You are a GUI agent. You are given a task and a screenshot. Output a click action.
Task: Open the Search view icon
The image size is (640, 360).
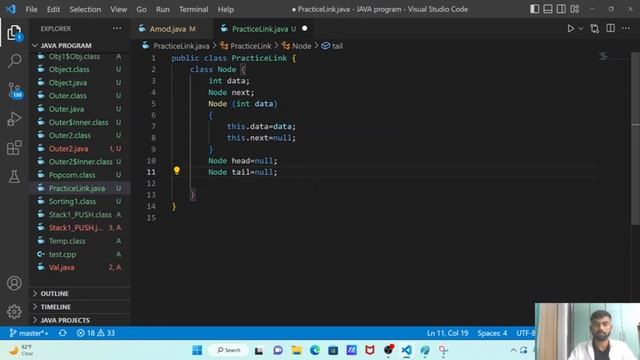[x=14, y=61]
